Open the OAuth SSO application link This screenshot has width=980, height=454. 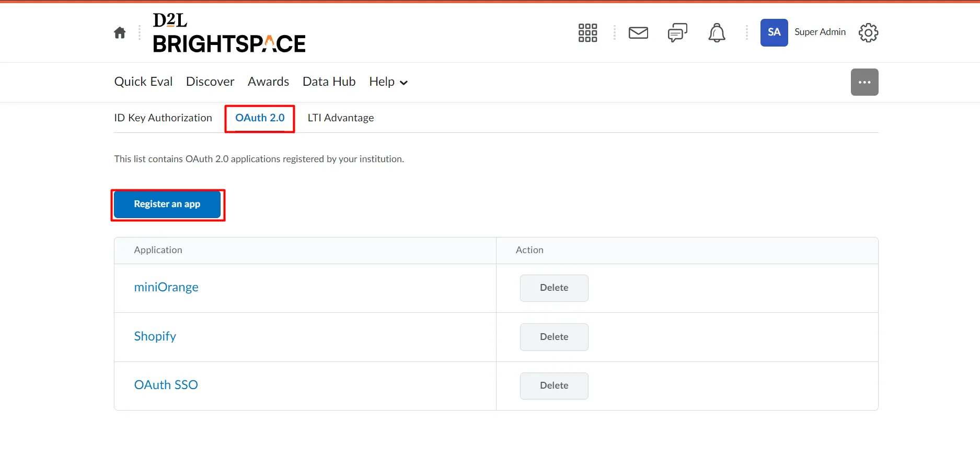[x=166, y=385]
